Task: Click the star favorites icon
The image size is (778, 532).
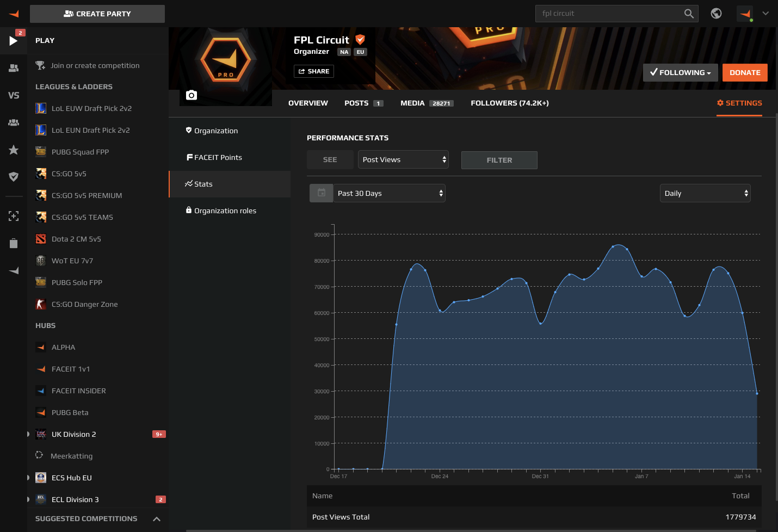Action: [14, 150]
